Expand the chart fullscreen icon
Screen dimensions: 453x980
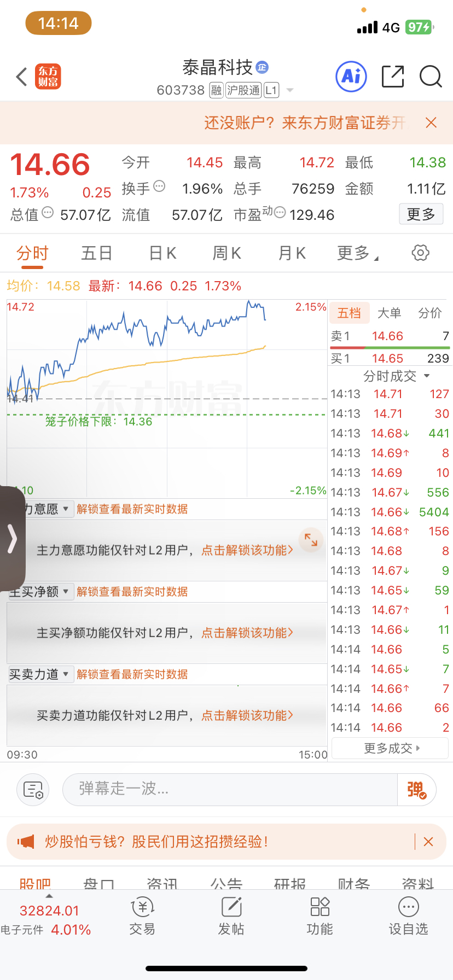(x=311, y=540)
